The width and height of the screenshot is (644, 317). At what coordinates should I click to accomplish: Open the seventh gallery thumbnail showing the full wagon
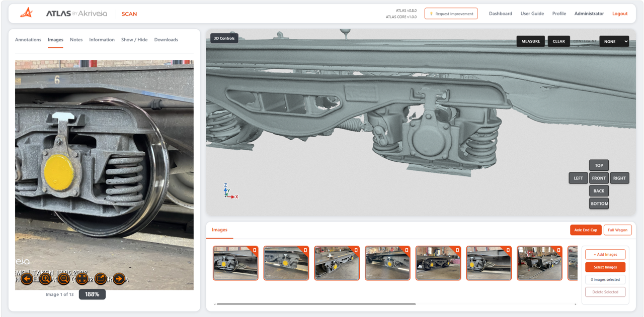click(540, 263)
